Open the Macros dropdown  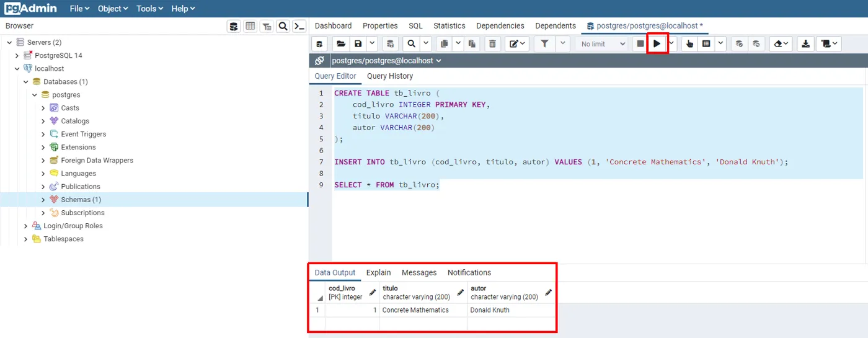828,44
